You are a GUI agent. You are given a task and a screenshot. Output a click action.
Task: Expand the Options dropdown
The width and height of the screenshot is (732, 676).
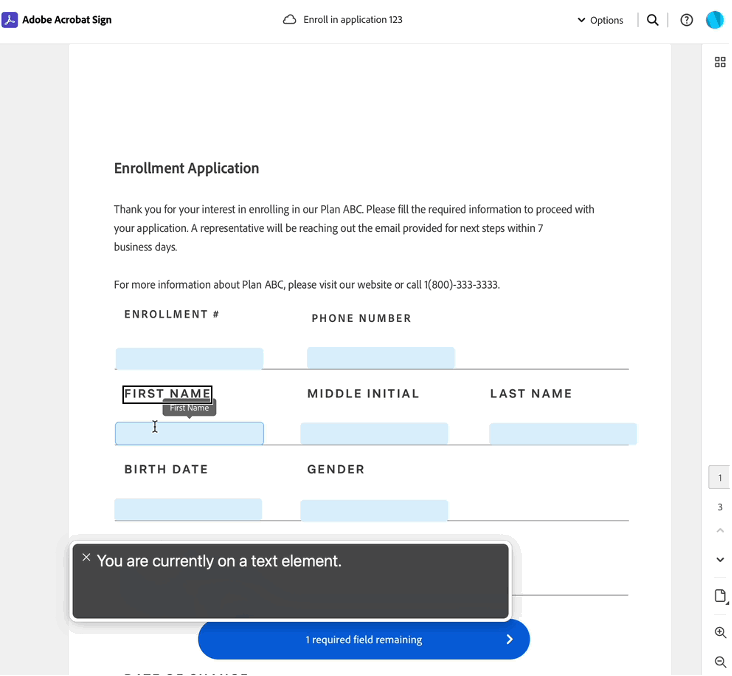600,20
